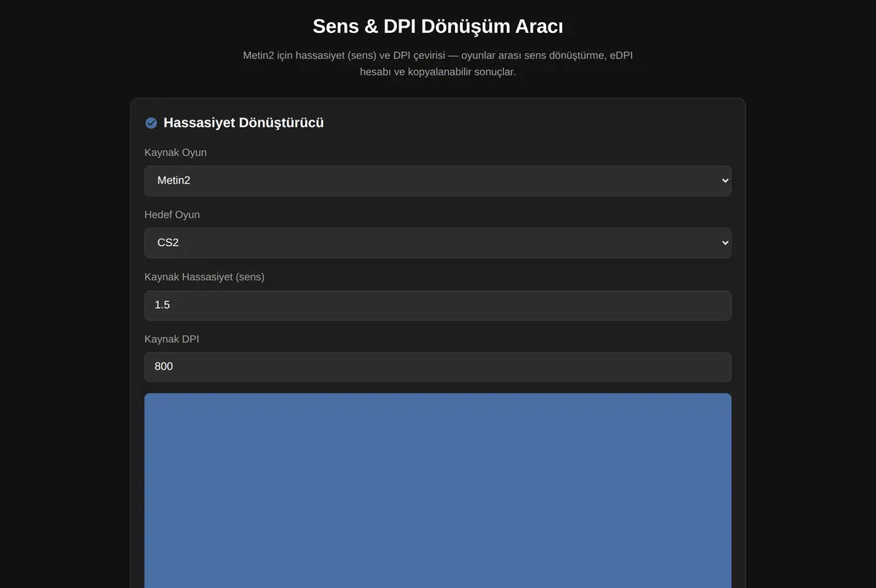
Task: Click the Kaynak DPI field with 800
Action: pyautogui.click(x=438, y=367)
